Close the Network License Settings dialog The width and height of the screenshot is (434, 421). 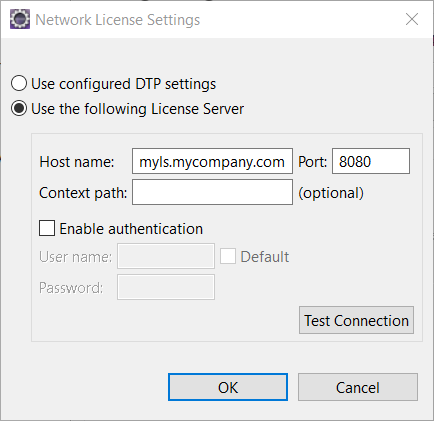pos(412,19)
